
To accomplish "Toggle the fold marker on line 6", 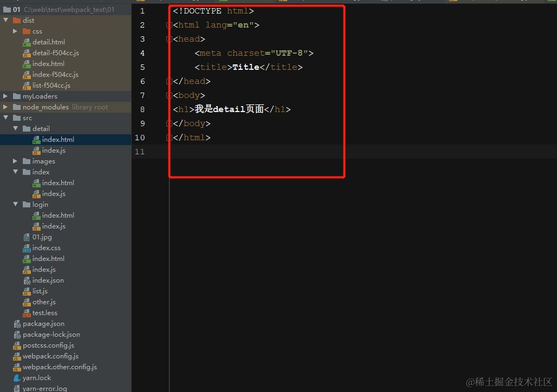I will click(169, 81).
